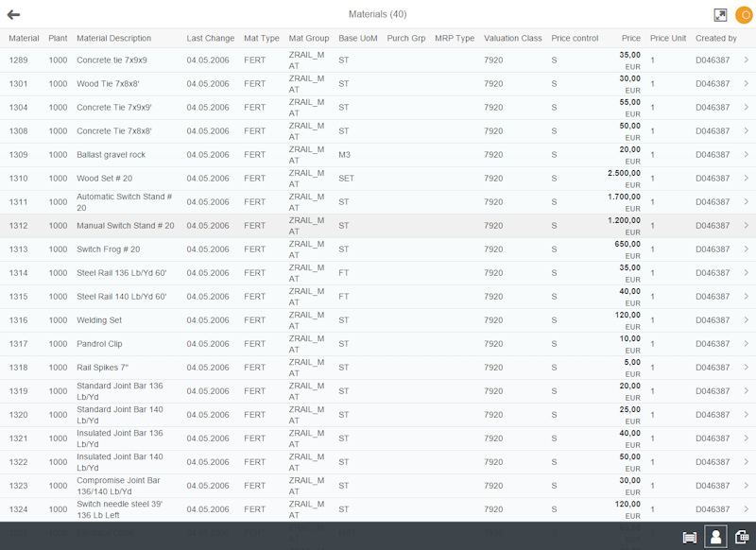Open row arrow for Switch Frog # 20
This screenshot has width=756, height=550.
(746, 249)
